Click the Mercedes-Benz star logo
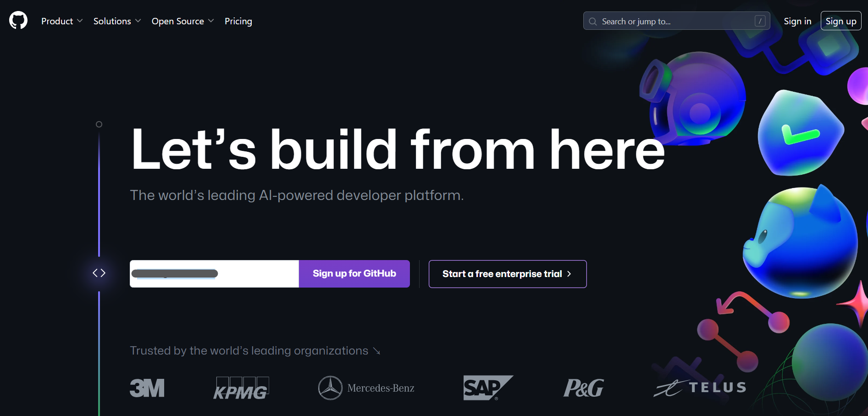Screen dimensions: 868x416 (330, 388)
